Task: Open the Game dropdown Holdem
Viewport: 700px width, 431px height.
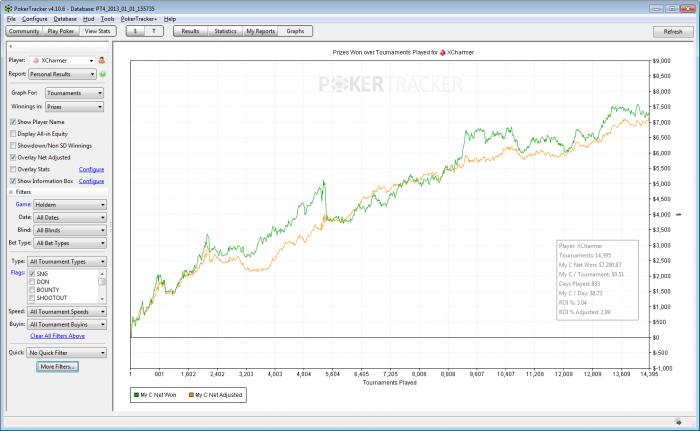Action: click(x=70, y=205)
